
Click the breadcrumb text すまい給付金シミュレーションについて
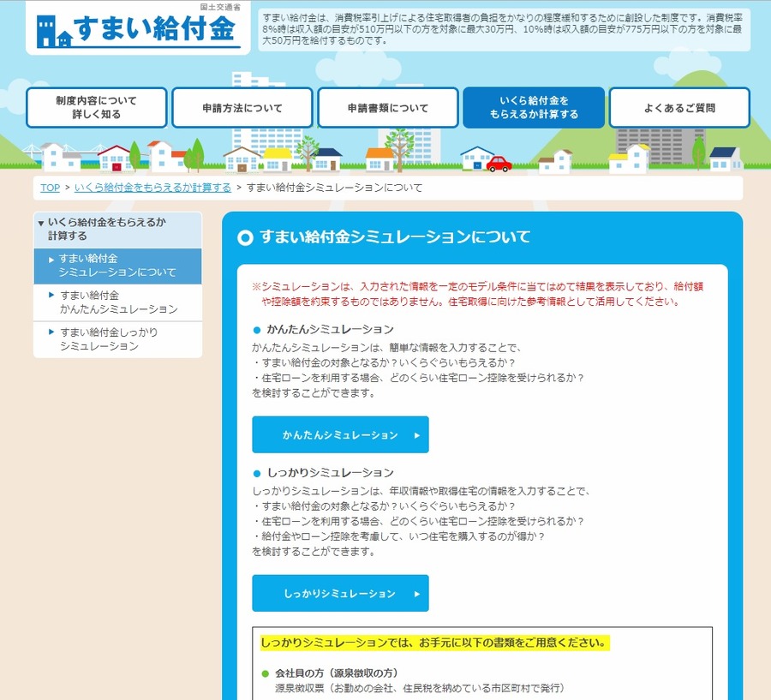[x=334, y=188]
